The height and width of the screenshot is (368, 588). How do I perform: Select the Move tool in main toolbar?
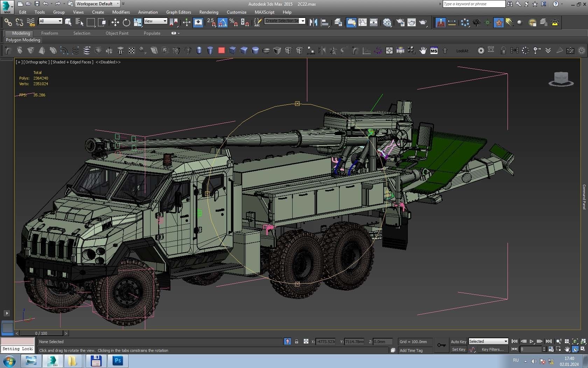(115, 22)
